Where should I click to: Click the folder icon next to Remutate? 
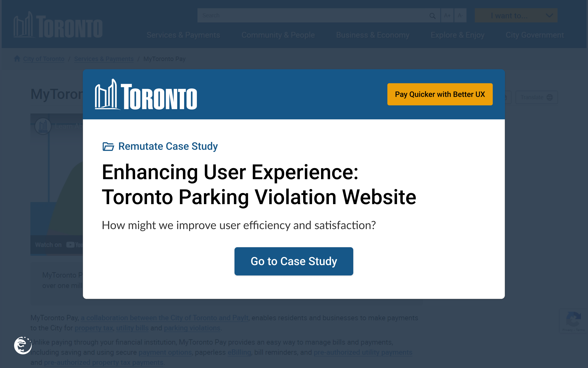pos(107,146)
